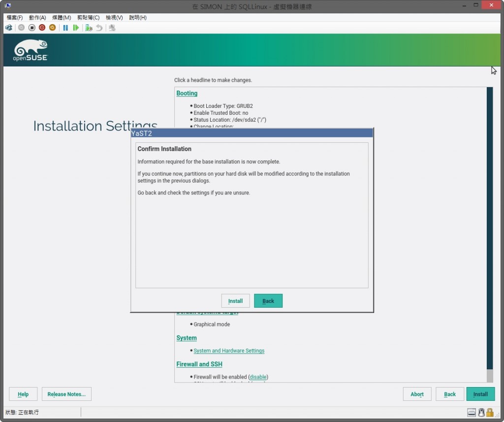504x422 pixels.
Task: Click the Status Location /dev/sda2 entry
Action: pos(230,120)
